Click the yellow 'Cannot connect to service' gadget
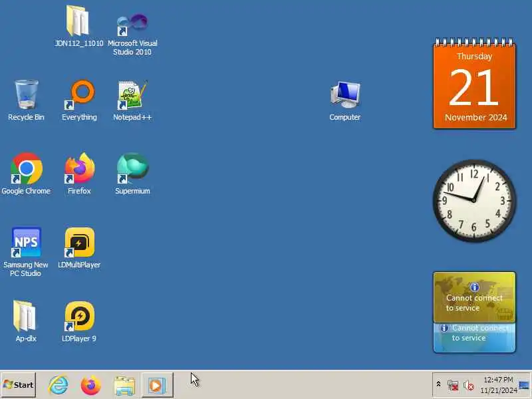The height and width of the screenshot is (399, 532). [x=474, y=297]
